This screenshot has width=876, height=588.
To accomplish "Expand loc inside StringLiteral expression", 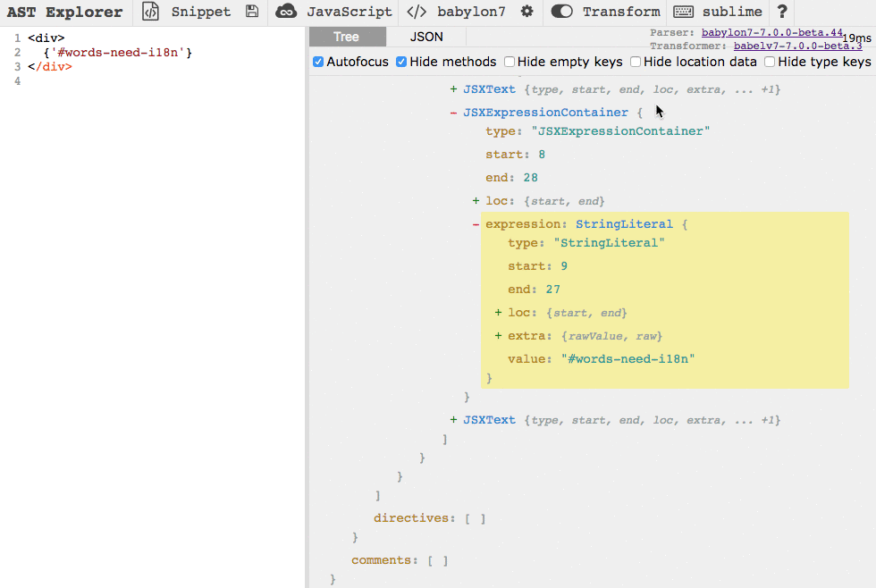I will (x=498, y=313).
